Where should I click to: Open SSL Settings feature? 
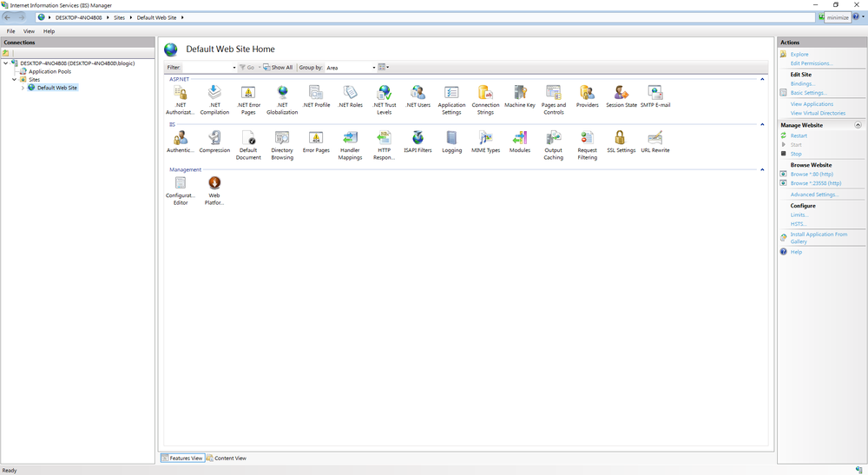coord(621,142)
